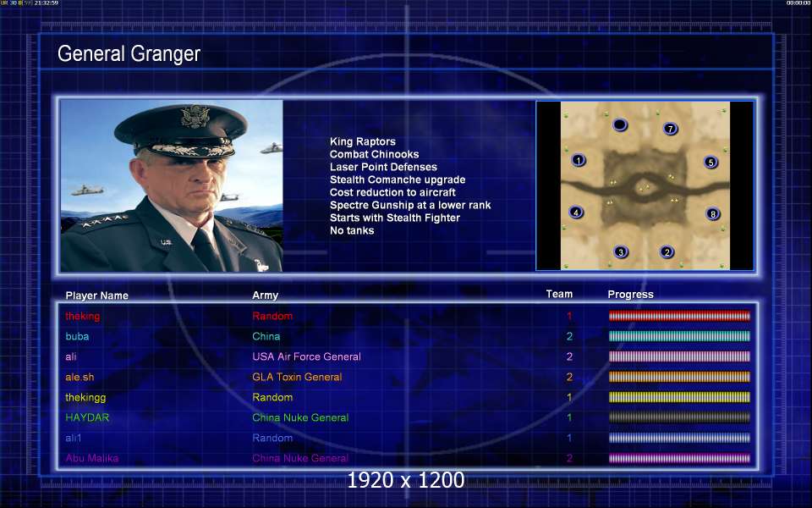Select start position 4 on the minimap
This screenshot has width=812, height=508.
click(576, 212)
